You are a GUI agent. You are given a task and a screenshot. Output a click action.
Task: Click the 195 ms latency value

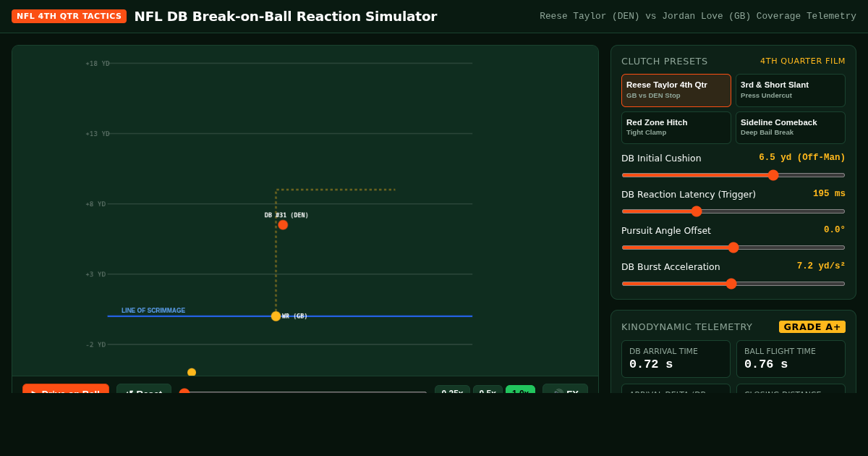point(829,194)
